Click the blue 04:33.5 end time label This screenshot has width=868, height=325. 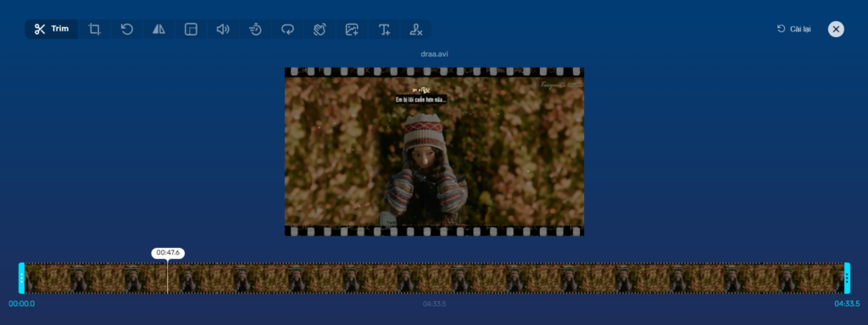[x=847, y=304]
